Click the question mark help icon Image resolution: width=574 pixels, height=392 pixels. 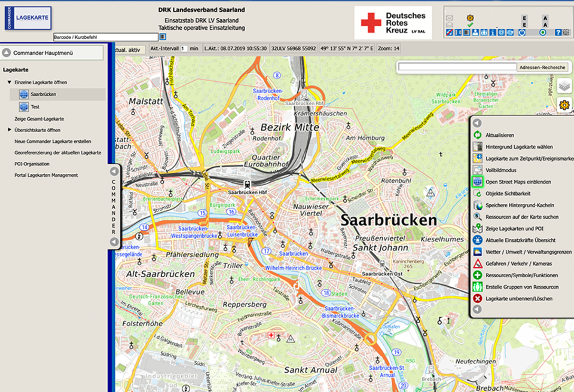558,32
